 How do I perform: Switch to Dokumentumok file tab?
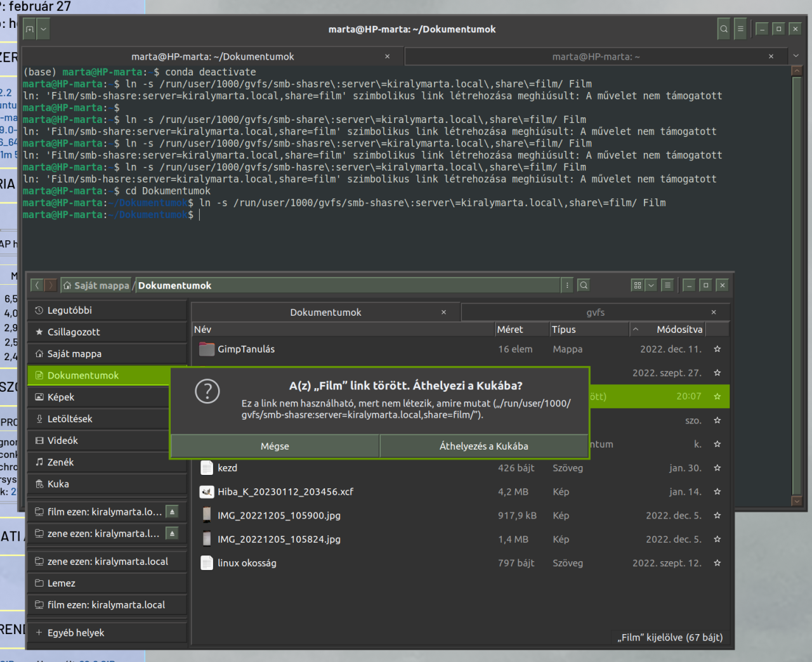(x=325, y=312)
